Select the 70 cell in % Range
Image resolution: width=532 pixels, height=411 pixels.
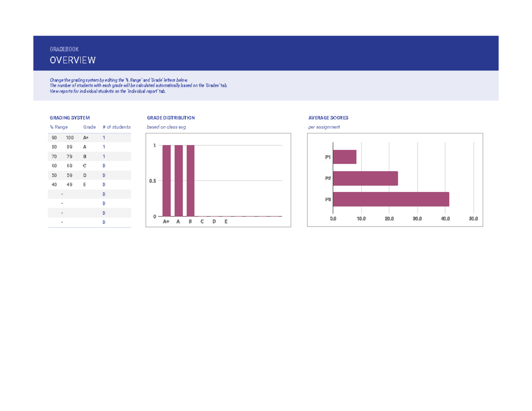click(54, 157)
